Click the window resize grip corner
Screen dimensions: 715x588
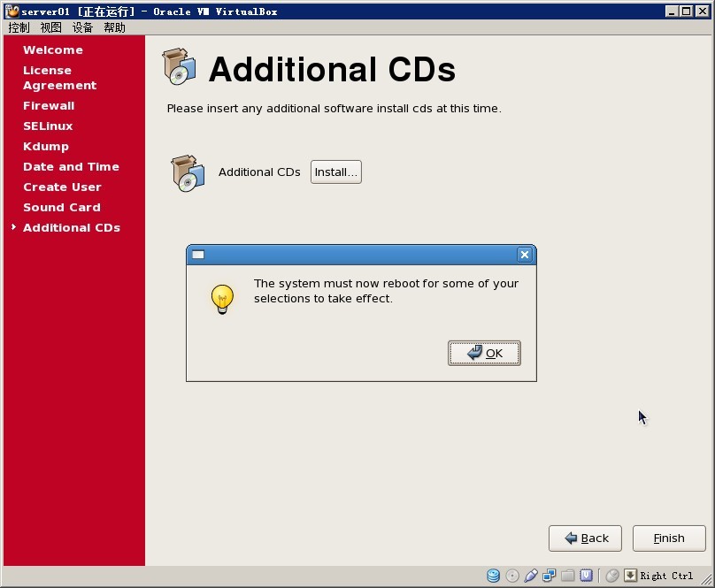pos(706,579)
